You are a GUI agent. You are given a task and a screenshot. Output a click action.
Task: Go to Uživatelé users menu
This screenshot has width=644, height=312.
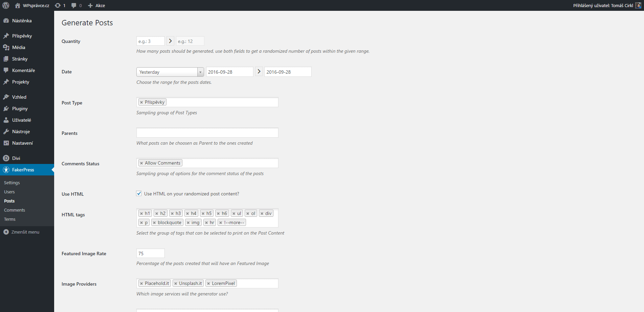tap(27, 120)
